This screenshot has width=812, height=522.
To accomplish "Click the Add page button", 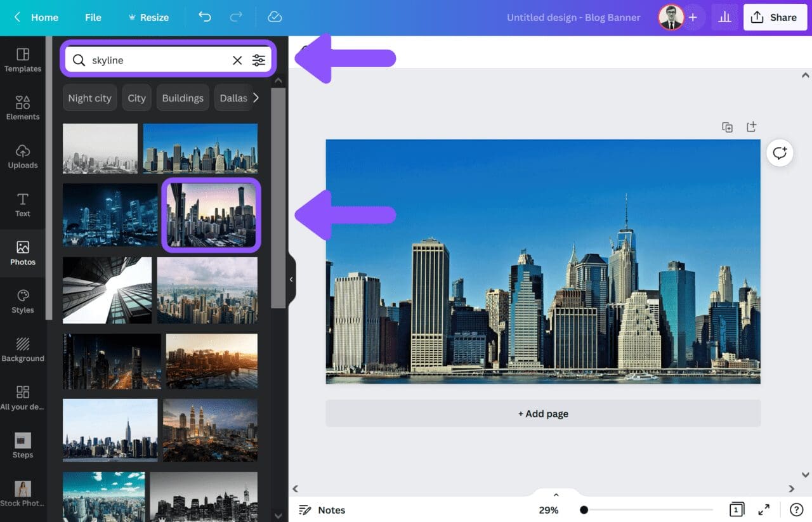I will [543, 413].
